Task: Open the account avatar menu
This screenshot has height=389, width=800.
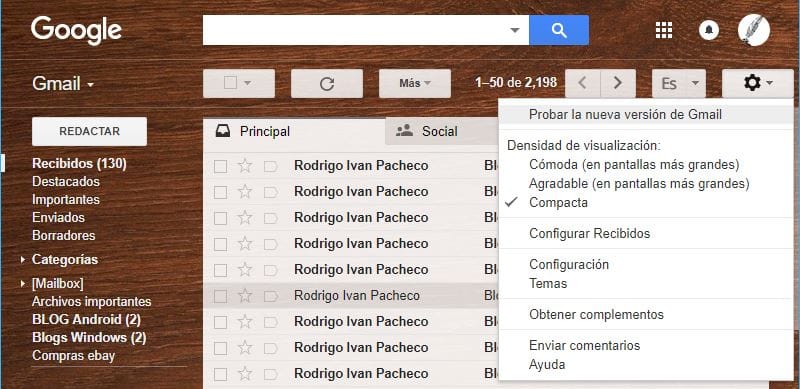Action: [x=754, y=30]
